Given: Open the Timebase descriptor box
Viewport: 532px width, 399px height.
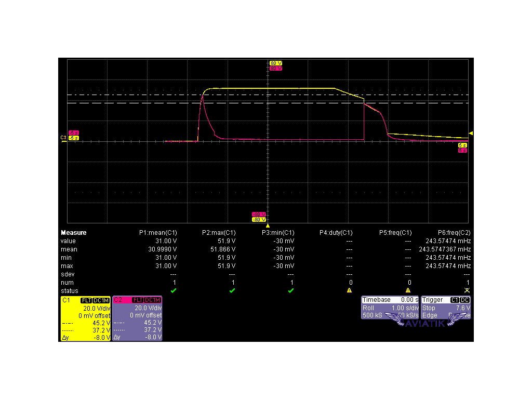Looking at the screenshot, I should (390, 308).
